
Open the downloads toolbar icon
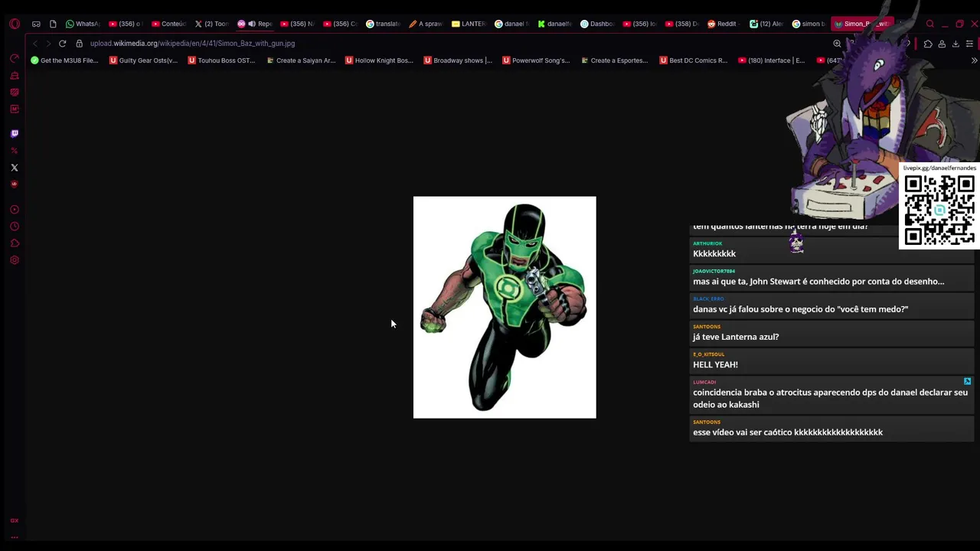[955, 44]
